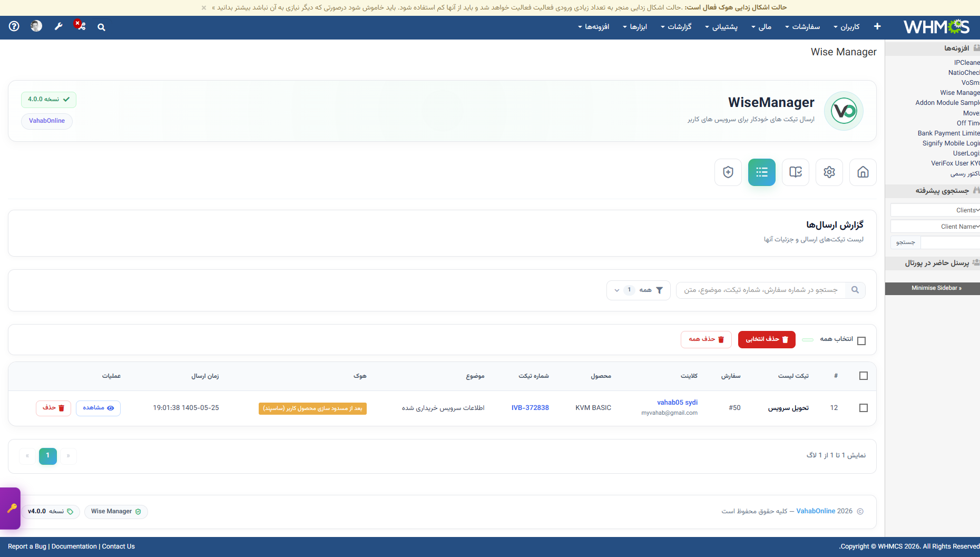Go to the WiseManager home tab icon
This screenshot has height=557, width=980.
(x=863, y=172)
